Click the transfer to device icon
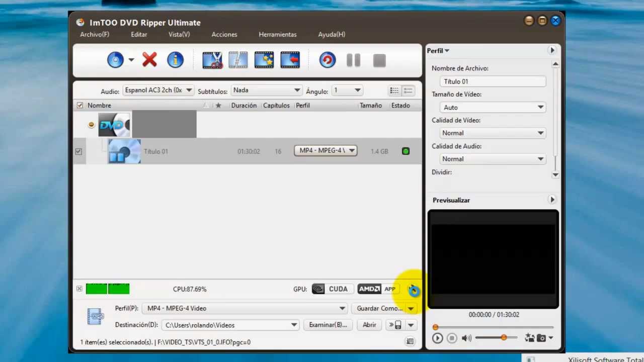The width and height of the screenshot is (644, 362). (395, 325)
